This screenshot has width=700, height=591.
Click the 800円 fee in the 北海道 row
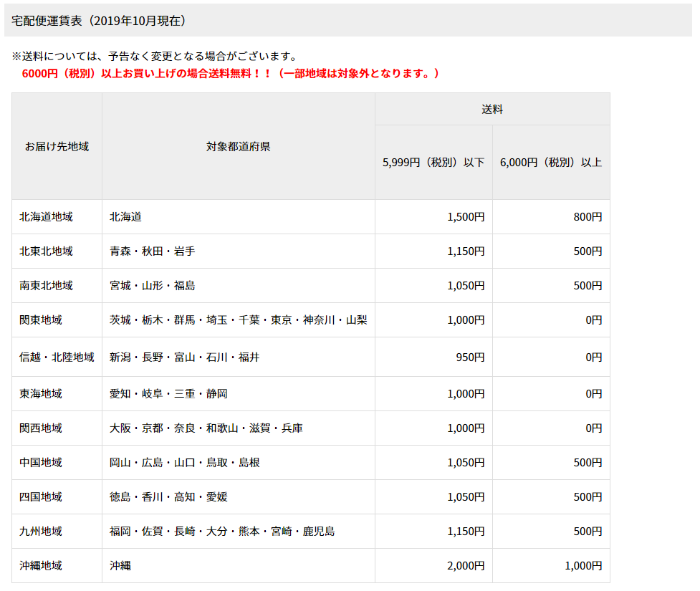point(588,216)
